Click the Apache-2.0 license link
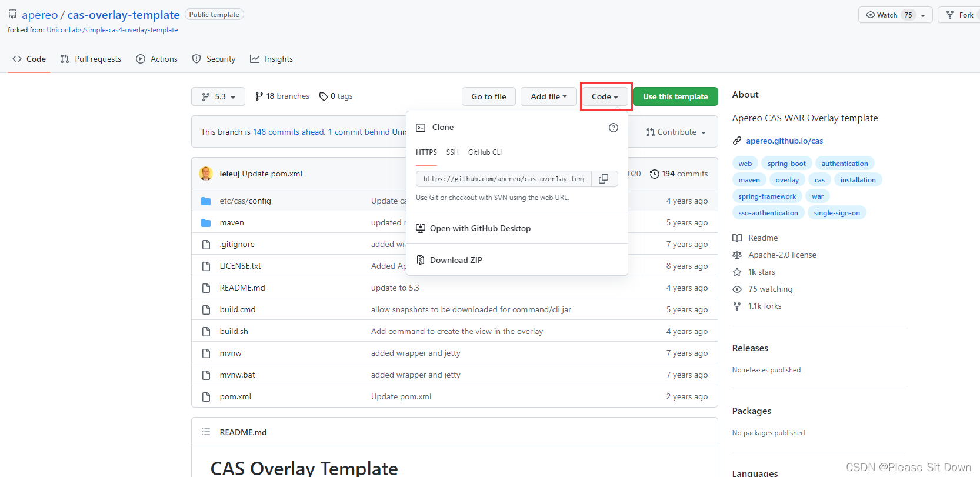Image resolution: width=980 pixels, height=477 pixels. [x=782, y=255]
